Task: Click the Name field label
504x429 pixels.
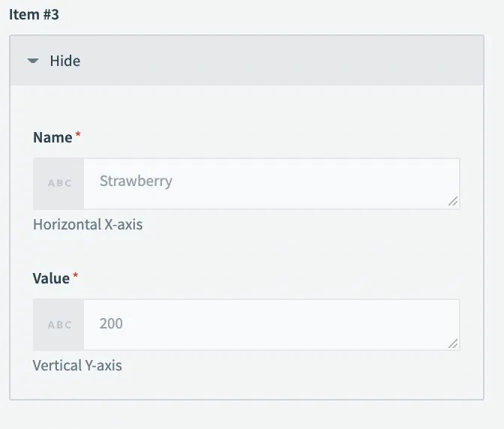Action: pyautogui.click(x=52, y=137)
